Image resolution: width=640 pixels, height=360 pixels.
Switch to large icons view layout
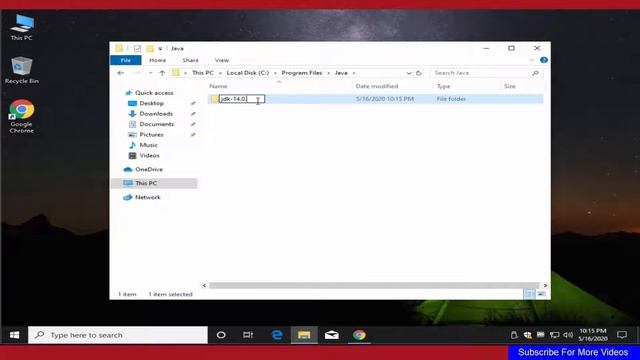tap(541, 294)
